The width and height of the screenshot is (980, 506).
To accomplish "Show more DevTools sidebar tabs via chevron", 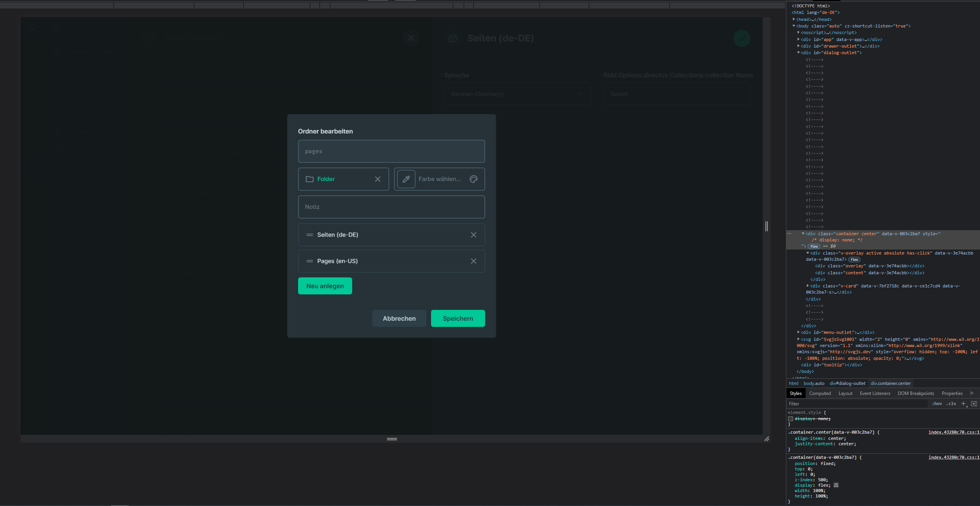I will 971,393.
